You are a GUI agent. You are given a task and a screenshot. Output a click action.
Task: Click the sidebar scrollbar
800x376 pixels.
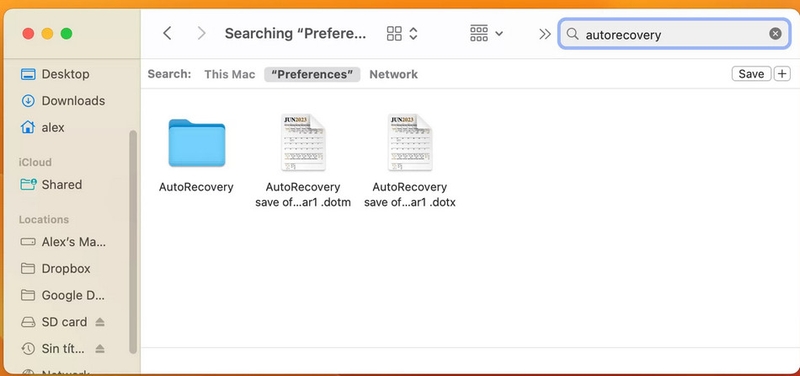click(133, 242)
